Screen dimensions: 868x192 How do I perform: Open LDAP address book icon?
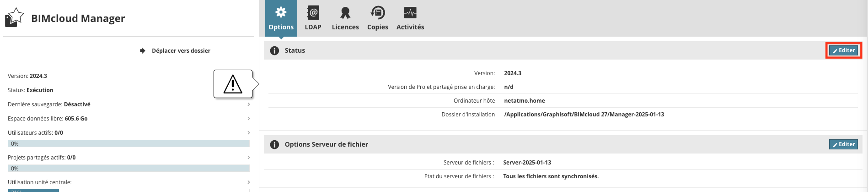pyautogui.click(x=313, y=12)
